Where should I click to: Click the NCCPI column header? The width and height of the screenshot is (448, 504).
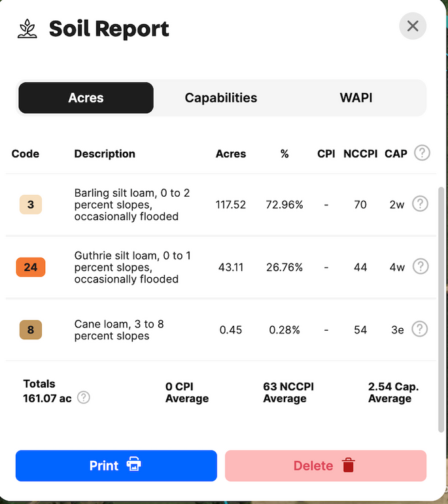click(360, 154)
